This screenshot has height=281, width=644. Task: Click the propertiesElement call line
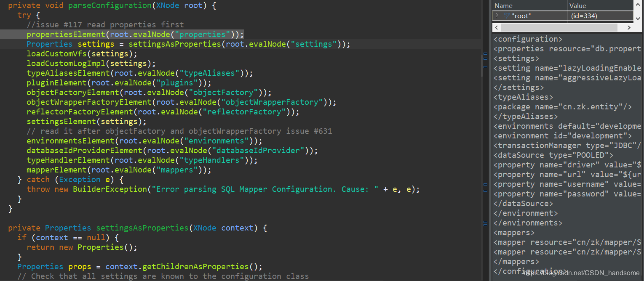[135, 34]
